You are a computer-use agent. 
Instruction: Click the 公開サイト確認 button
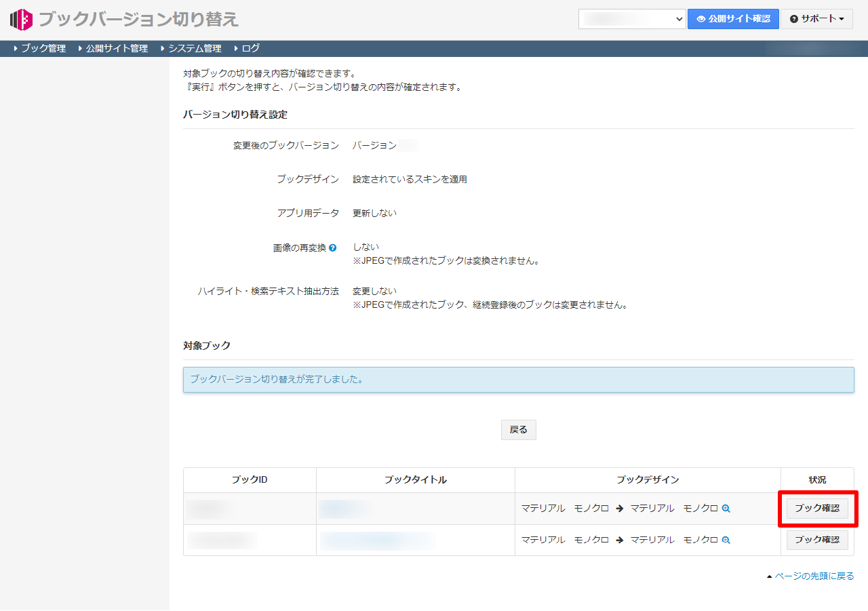(733, 19)
